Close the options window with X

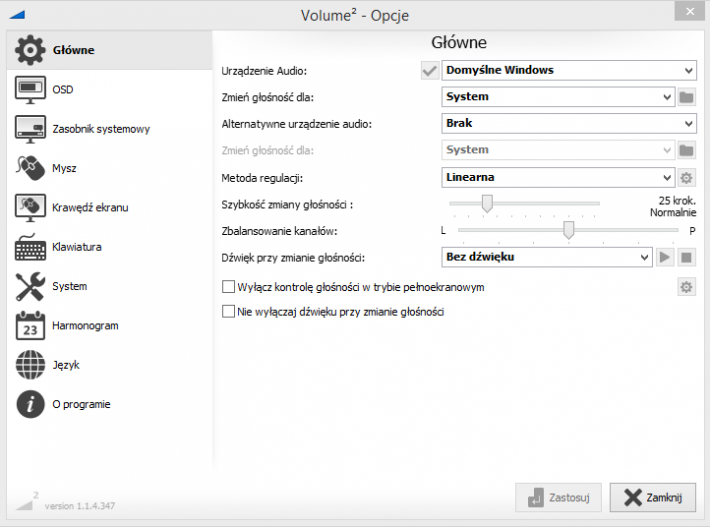690,11
